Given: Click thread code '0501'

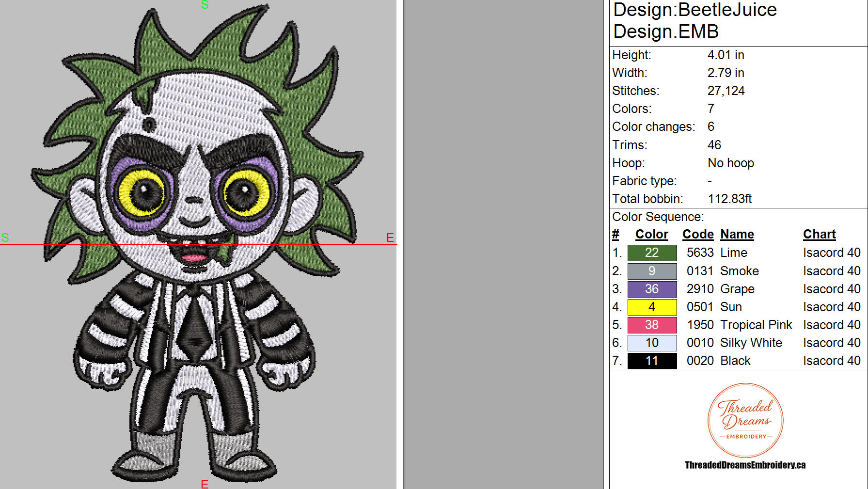Looking at the screenshot, I should click(x=700, y=307).
